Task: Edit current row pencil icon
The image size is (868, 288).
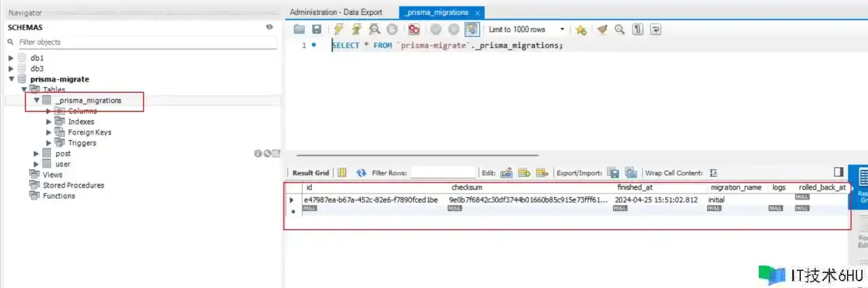Action: [x=506, y=173]
